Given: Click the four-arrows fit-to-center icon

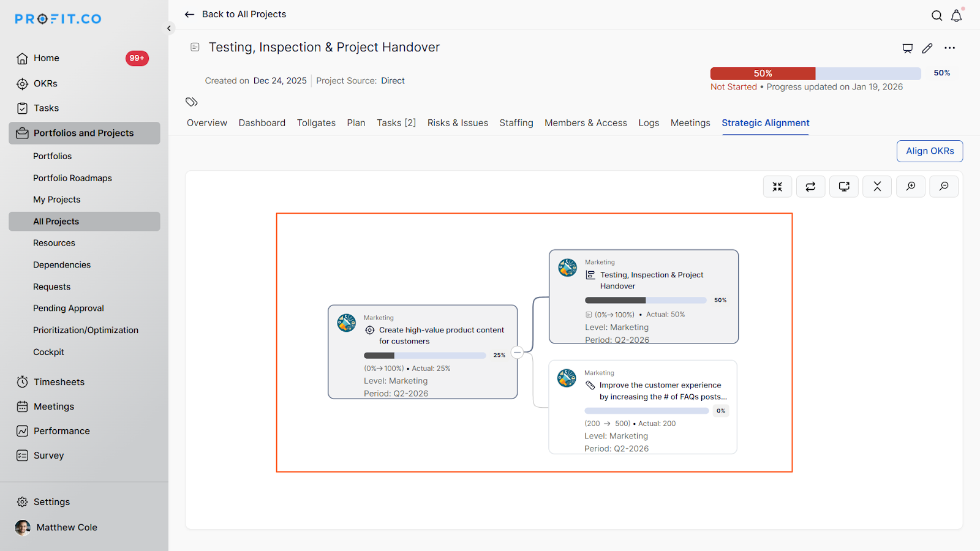Looking at the screenshot, I should 777,187.
